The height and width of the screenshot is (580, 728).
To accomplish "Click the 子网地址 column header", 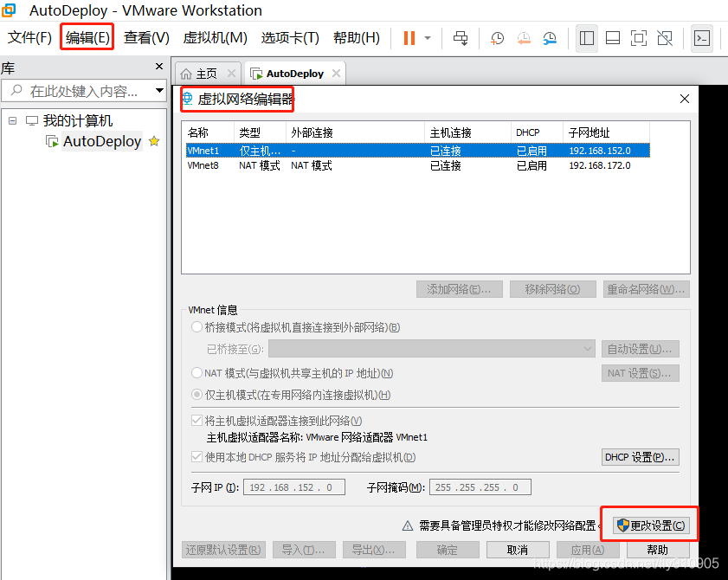I will tap(605, 132).
